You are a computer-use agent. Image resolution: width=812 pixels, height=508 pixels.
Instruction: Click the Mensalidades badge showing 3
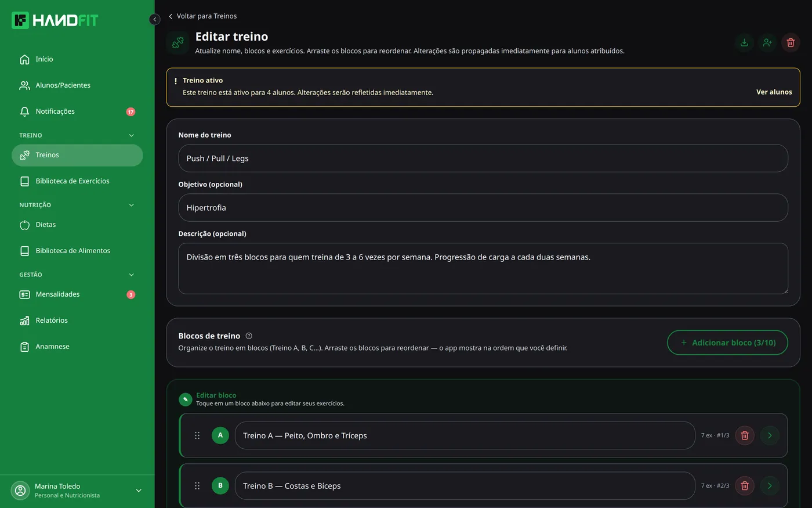(131, 294)
